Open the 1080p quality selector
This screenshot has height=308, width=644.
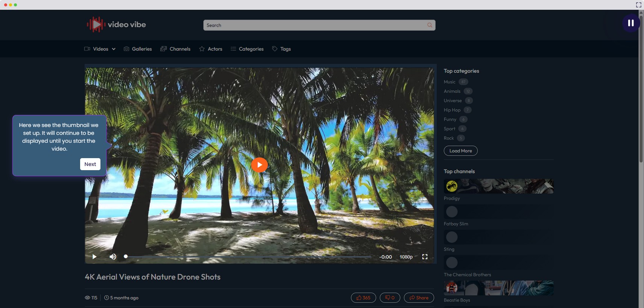tap(406, 257)
